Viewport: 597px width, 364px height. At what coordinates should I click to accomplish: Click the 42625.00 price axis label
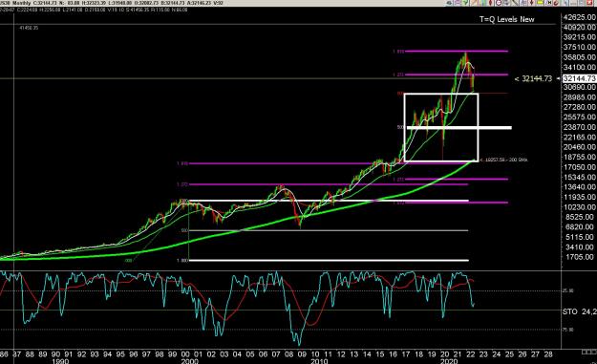[579, 17]
